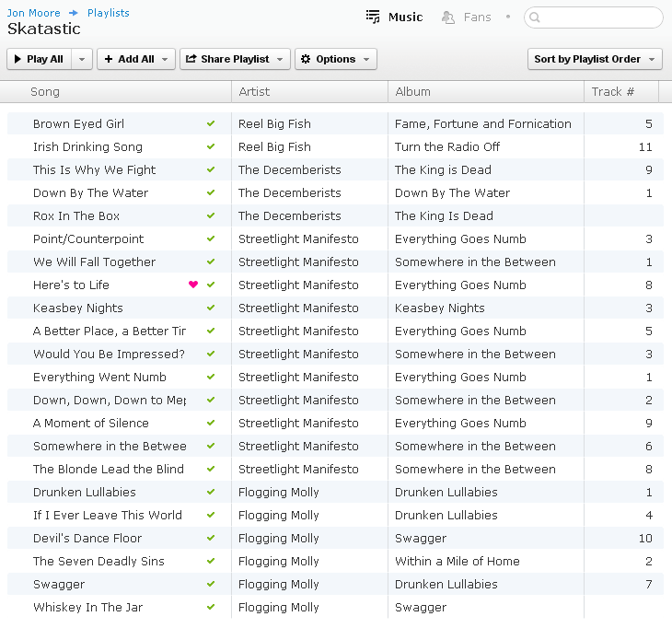The width and height of the screenshot is (672, 628).
Task: Go to the Playlists breadcrumb link
Action: click(108, 13)
